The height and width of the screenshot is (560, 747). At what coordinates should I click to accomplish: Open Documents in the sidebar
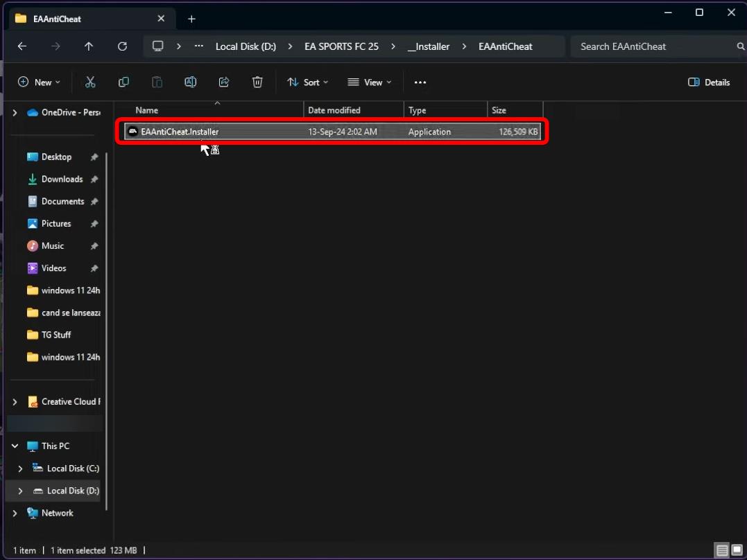click(62, 202)
